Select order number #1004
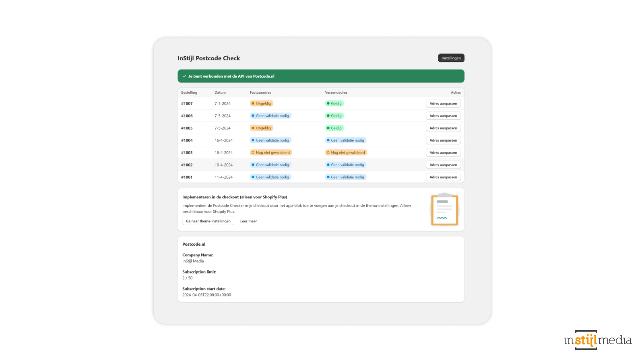 [187, 140]
